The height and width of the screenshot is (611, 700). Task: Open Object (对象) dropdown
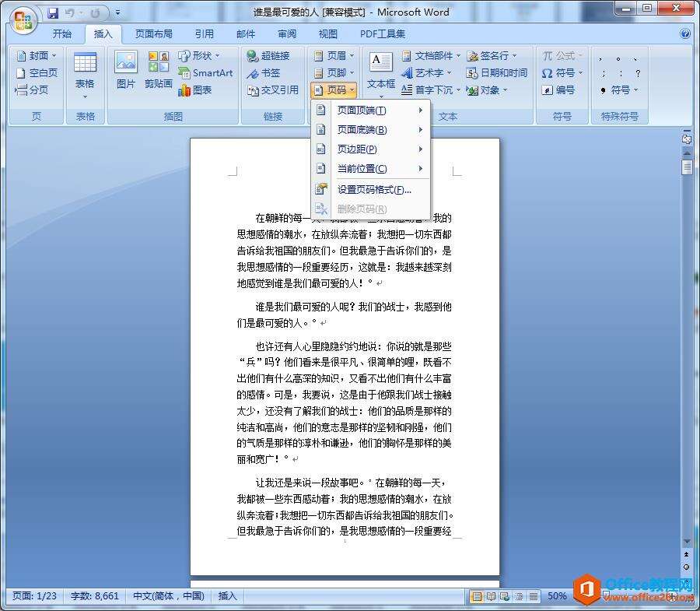[487, 90]
